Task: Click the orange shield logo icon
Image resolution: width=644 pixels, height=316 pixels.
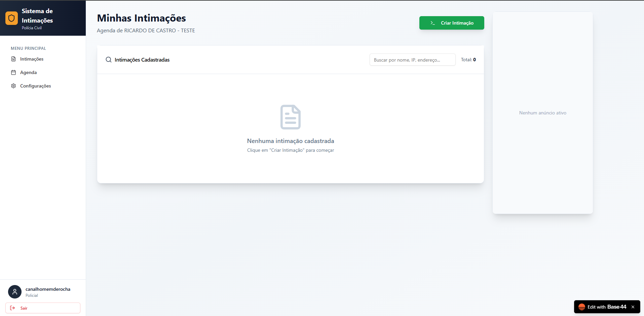Action: point(11,18)
